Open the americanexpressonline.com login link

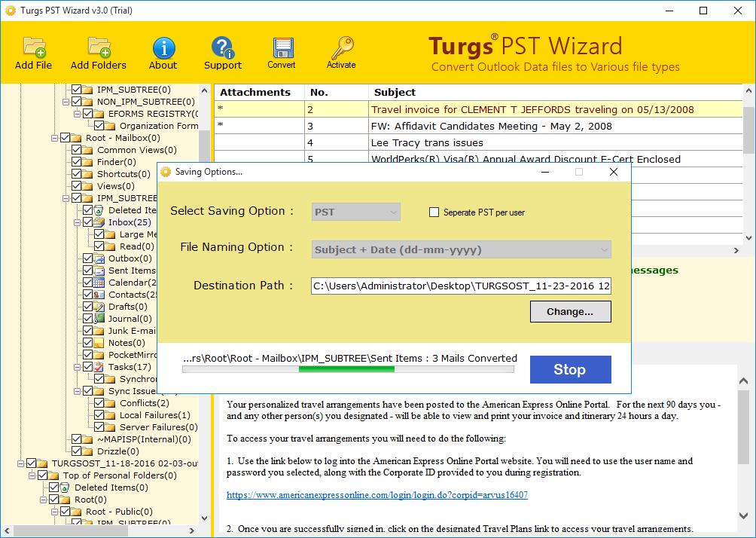(x=377, y=495)
